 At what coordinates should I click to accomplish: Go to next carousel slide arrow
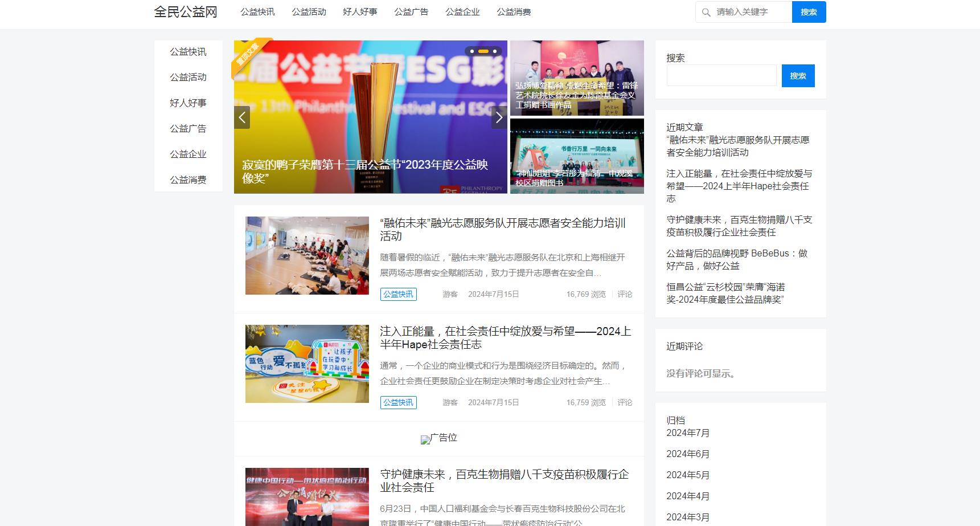pyautogui.click(x=499, y=117)
